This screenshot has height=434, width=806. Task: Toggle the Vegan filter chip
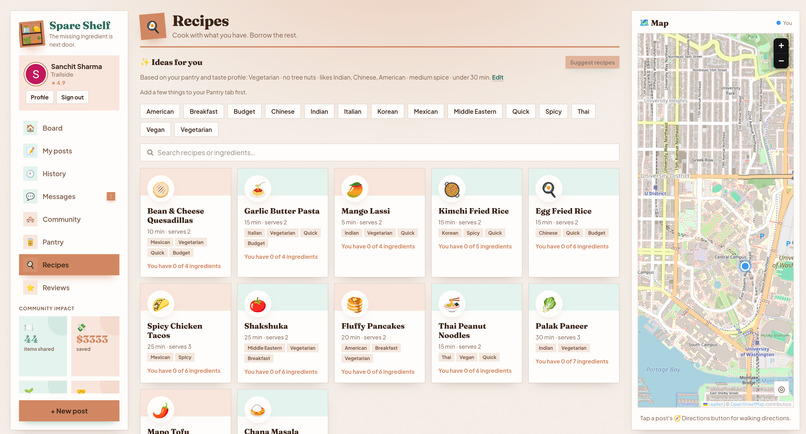[x=155, y=130]
